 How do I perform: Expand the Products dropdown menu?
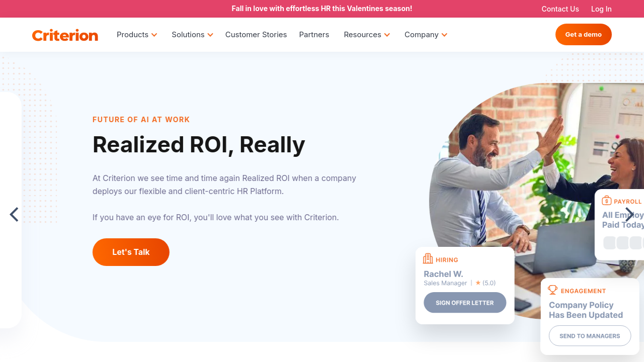click(137, 35)
